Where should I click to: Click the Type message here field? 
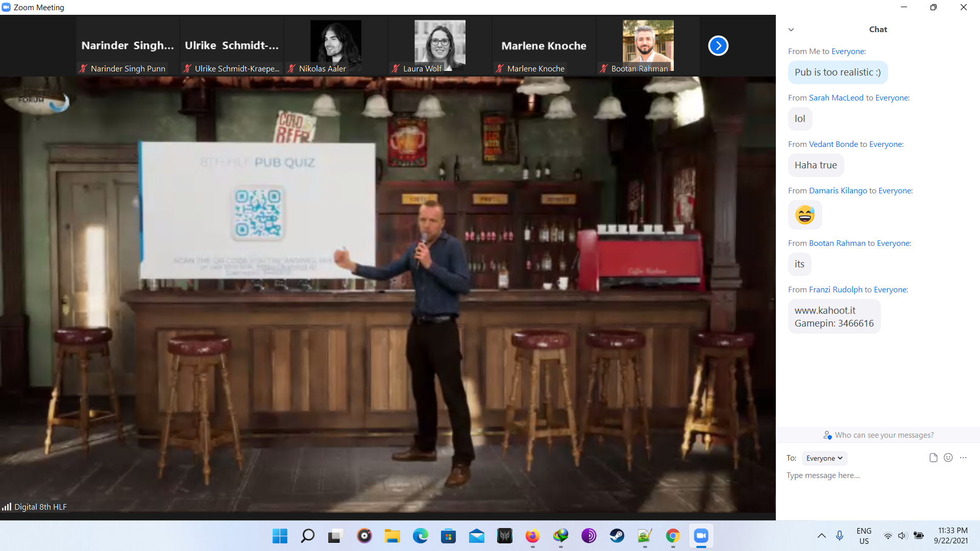(x=868, y=475)
